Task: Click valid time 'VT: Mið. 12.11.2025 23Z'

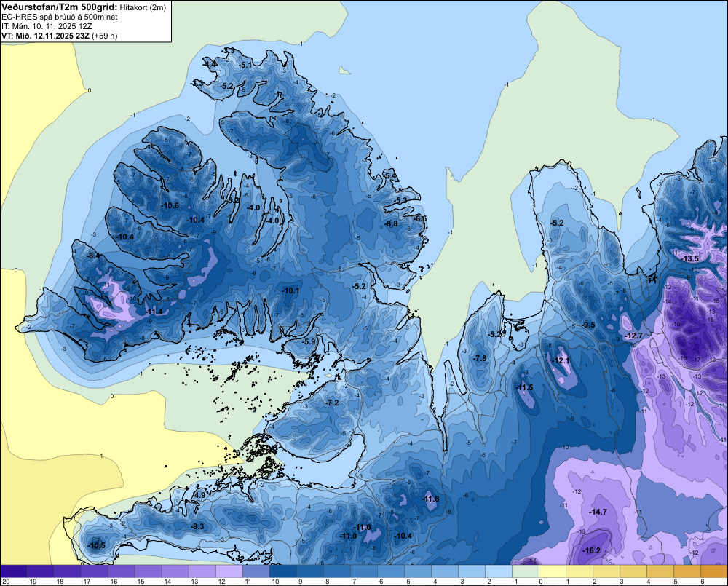Action: [45, 36]
